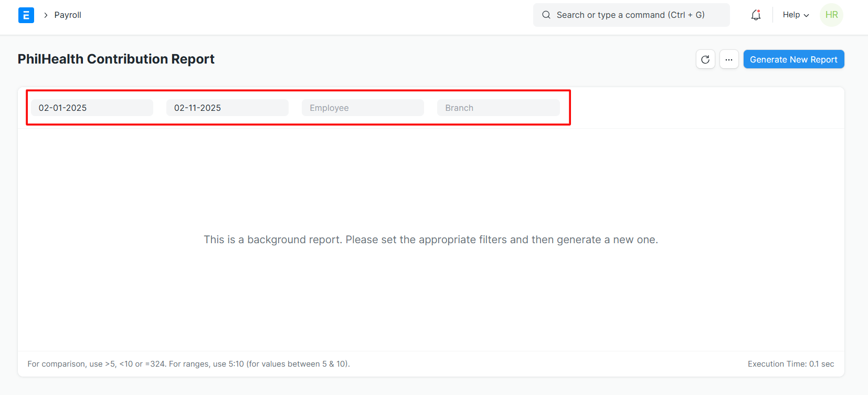The height and width of the screenshot is (395, 868).
Task: Open the HR user avatar menu
Action: tap(831, 15)
